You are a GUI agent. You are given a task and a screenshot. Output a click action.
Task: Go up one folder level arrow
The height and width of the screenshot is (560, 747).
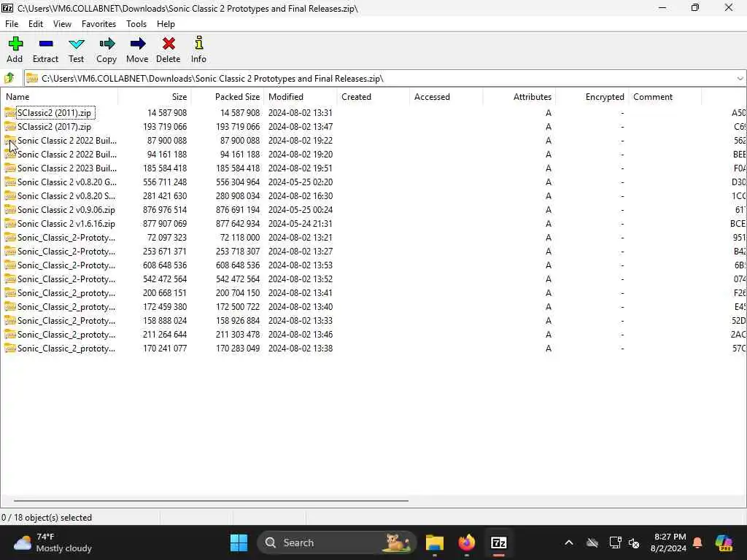9,77
